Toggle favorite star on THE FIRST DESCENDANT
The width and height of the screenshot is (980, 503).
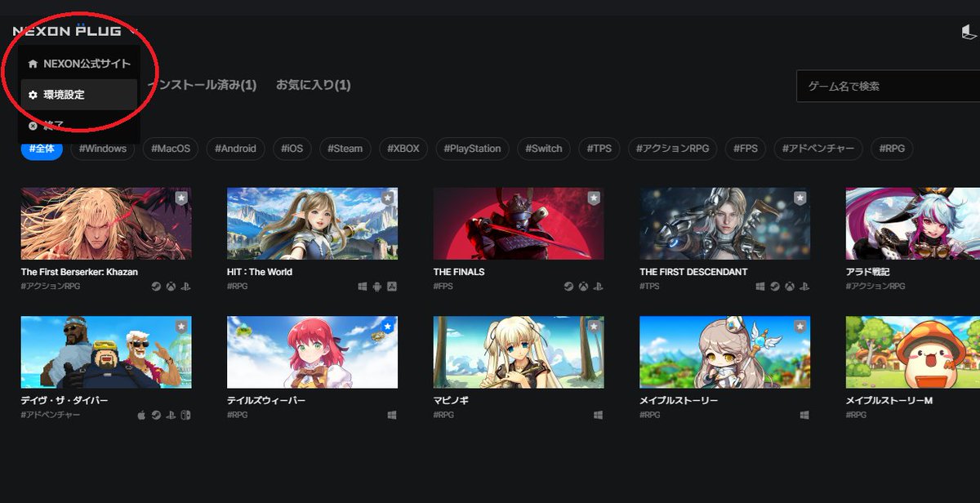point(800,198)
